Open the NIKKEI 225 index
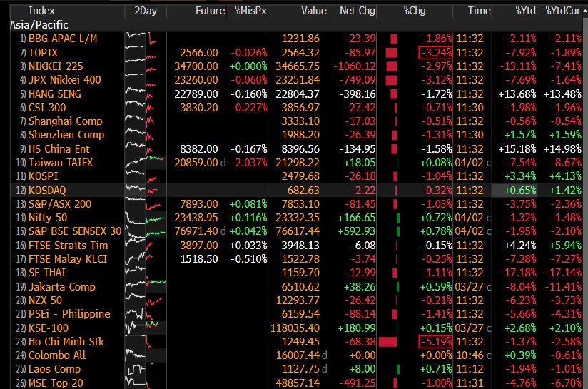588x389 pixels. pyautogui.click(x=56, y=66)
